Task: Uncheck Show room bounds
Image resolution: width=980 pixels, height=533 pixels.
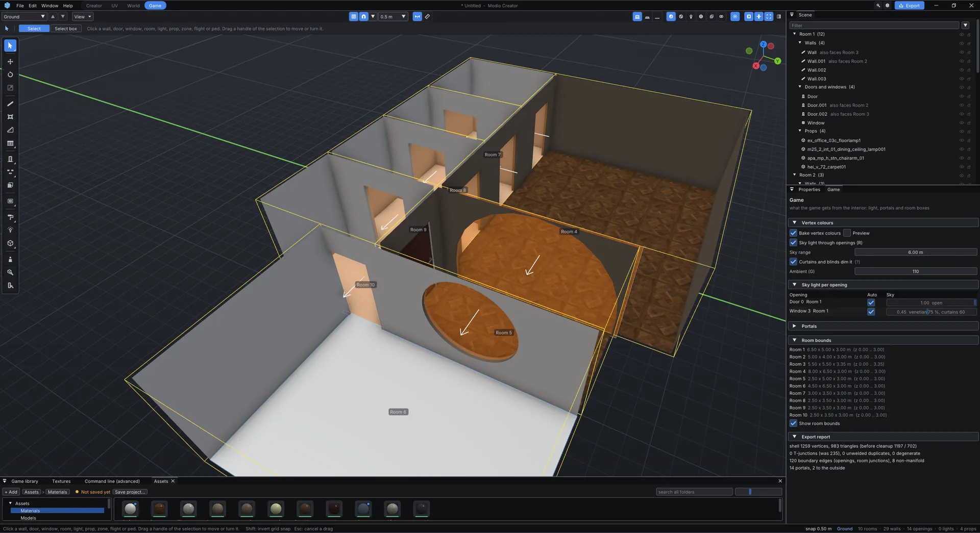Action: 793,423
